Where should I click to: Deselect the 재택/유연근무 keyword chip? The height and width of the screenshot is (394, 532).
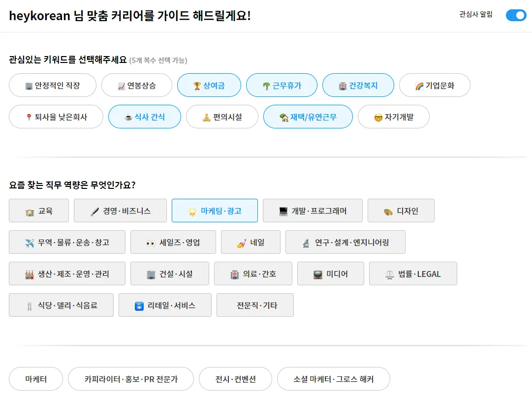point(308,117)
